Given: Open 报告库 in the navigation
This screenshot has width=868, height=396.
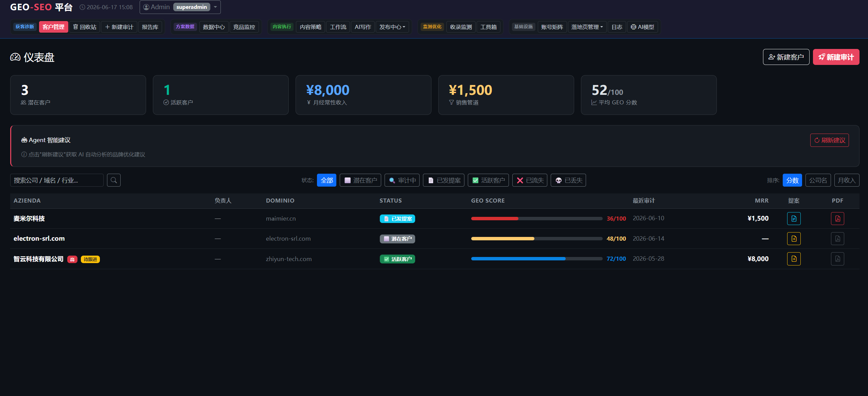Looking at the screenshot, I should click(x=150, y=27).
